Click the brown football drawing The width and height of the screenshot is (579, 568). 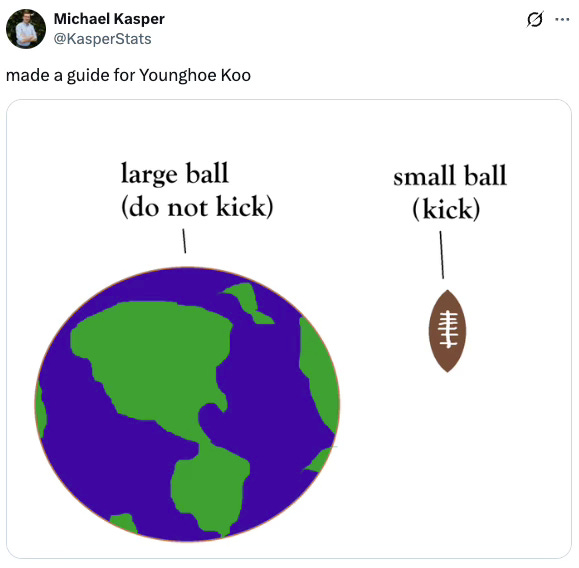(x=447, y=331)
